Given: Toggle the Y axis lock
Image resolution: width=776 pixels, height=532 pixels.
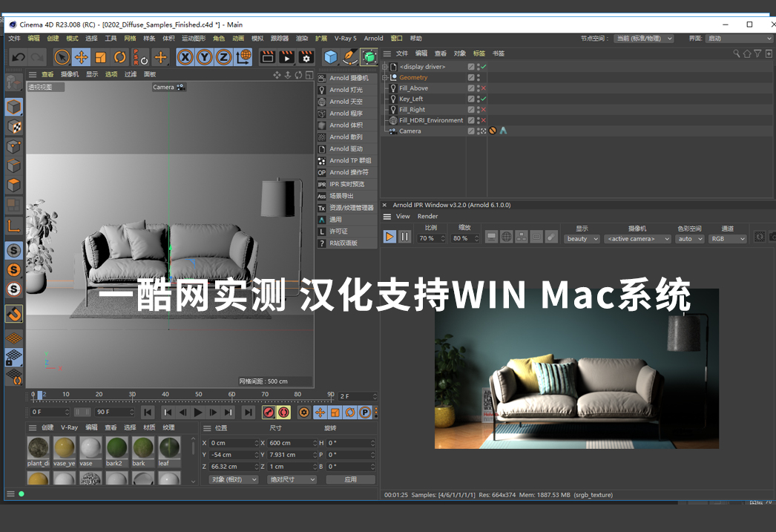Looking at the screenshot, I should [x=205, y=57].
